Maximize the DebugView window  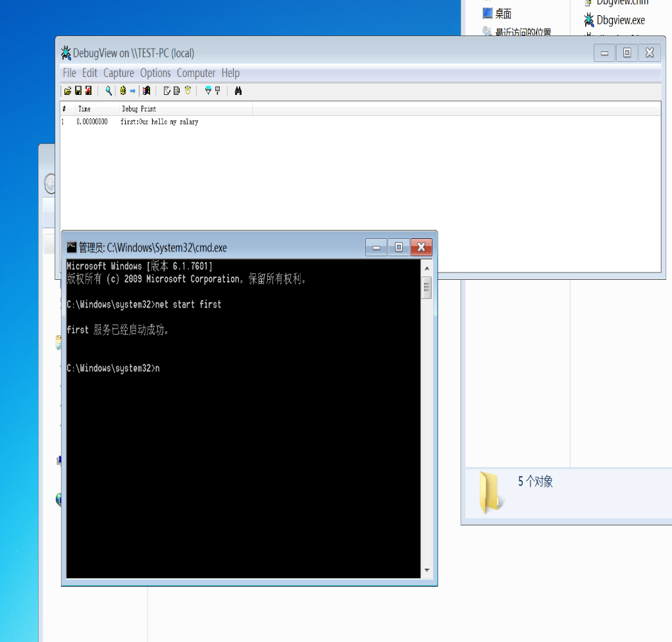(x=627, y=53)
